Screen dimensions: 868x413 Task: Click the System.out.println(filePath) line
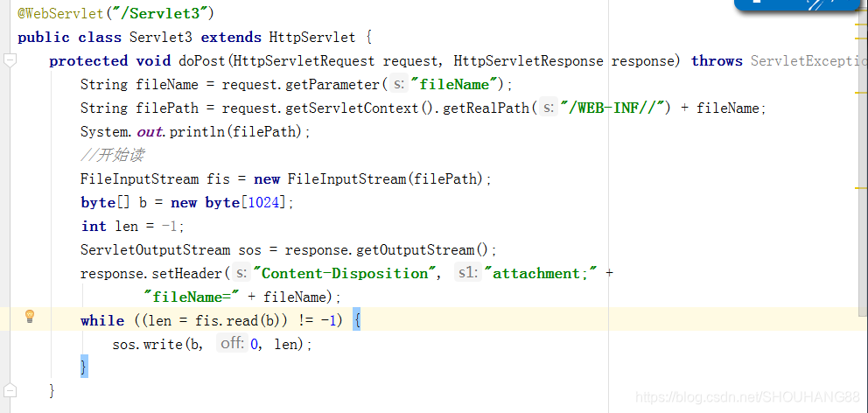196,132
